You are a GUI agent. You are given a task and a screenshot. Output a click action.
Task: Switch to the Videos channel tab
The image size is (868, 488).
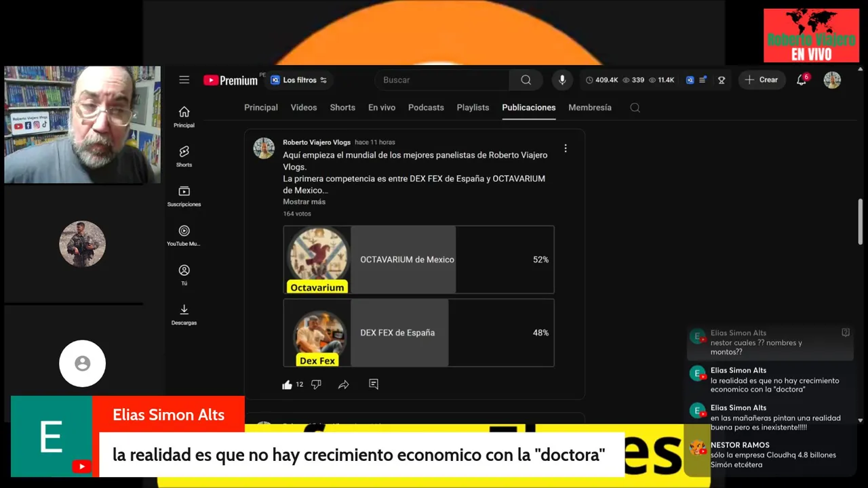pos(304,108)
